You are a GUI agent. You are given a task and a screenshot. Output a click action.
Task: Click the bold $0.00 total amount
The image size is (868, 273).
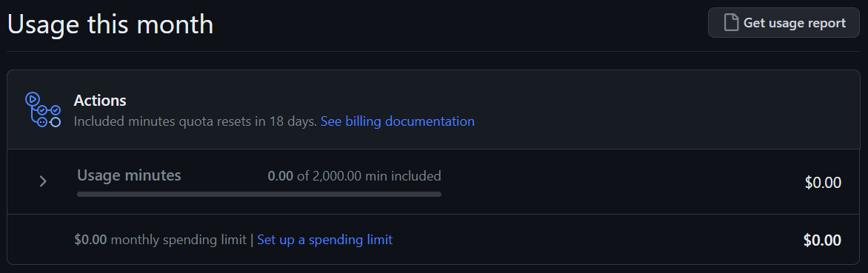tap(822, 240)
